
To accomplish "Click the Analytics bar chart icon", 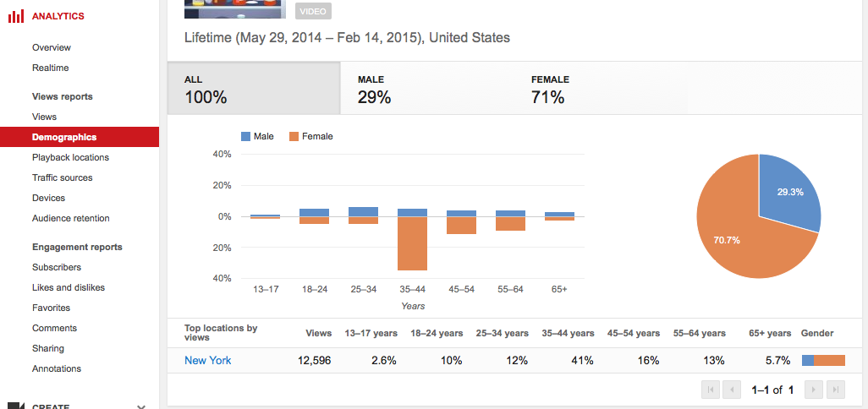I will pyautogui.click(x=15, y=16).
